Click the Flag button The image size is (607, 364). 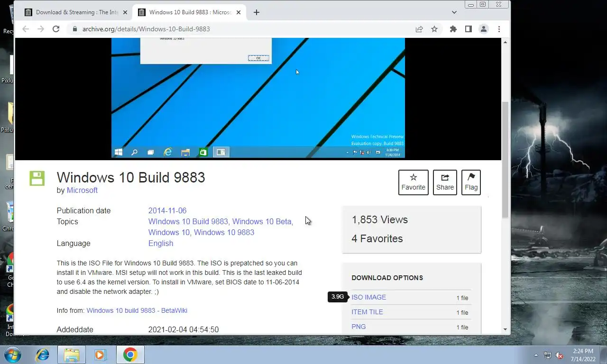coord(471,182)
